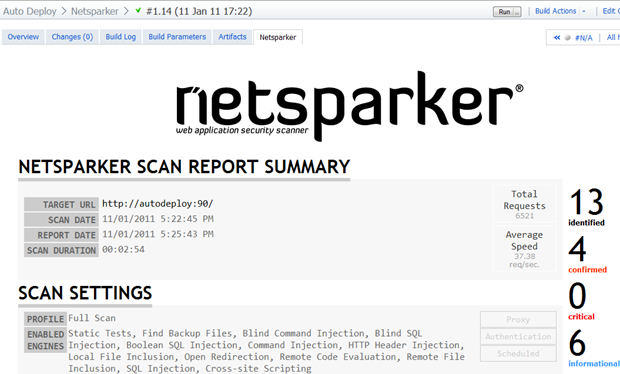Viewport: 620px width, 374px height.
Task: Click the Full Scan profile value
Action: tap(92, 318)
